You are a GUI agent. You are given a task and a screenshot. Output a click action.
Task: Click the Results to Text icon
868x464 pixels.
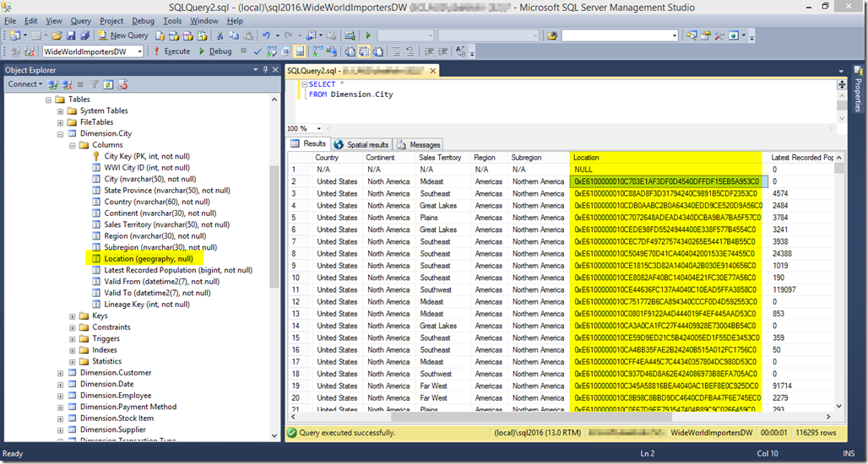(350, 51)
